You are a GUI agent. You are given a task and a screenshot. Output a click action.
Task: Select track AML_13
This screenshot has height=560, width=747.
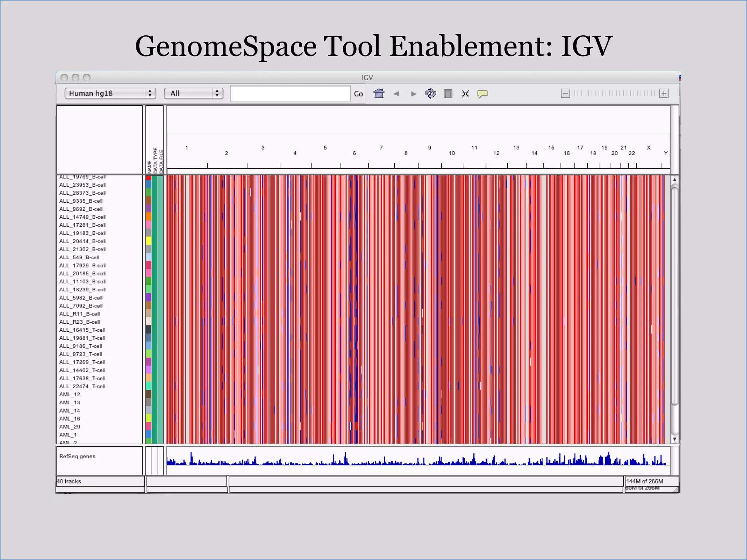[x=70, y=402]
